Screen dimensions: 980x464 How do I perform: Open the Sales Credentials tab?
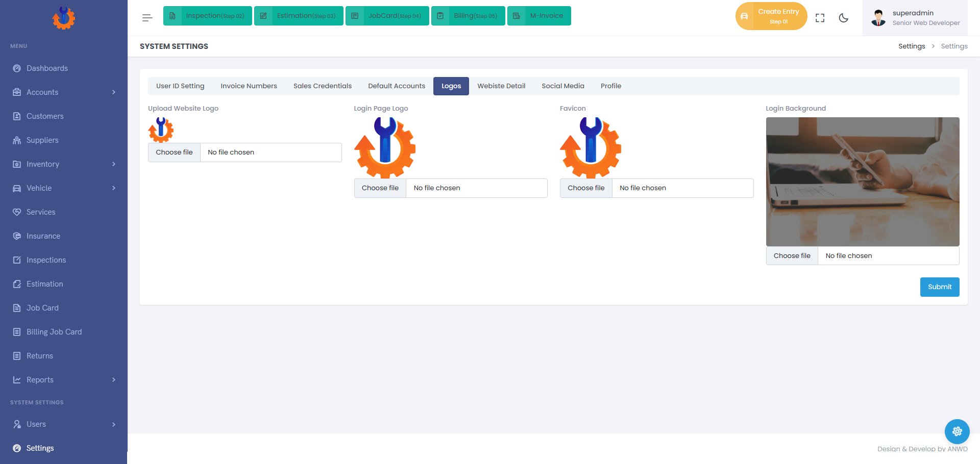(323, 86)
